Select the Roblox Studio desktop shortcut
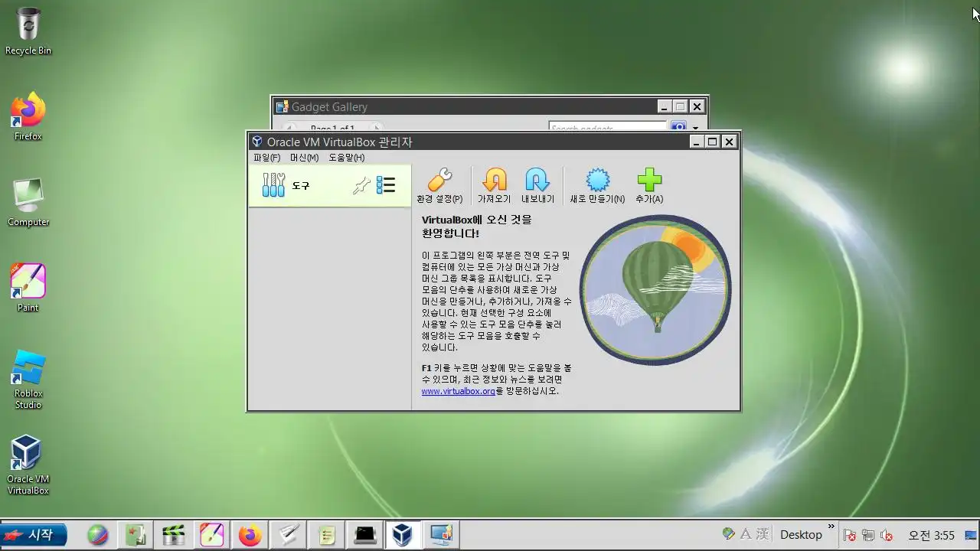The image size is (980, 551). point(28,380)
